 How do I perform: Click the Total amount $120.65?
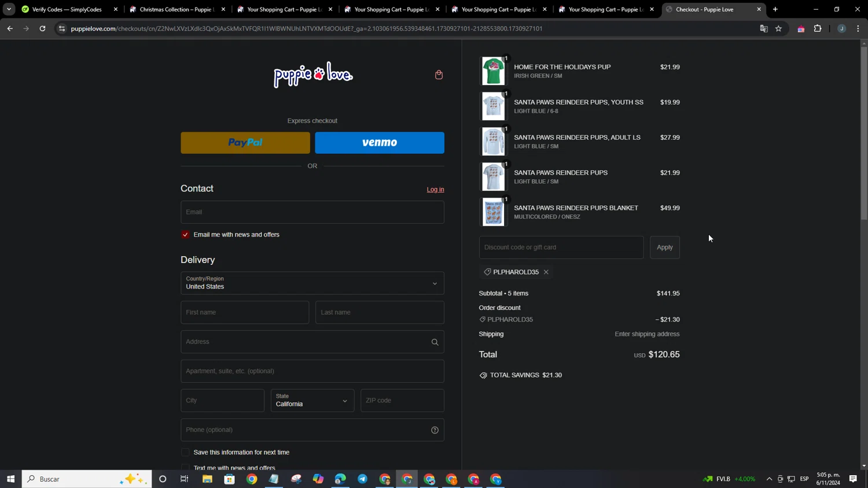pyautogui.click(x=664, y=354)
